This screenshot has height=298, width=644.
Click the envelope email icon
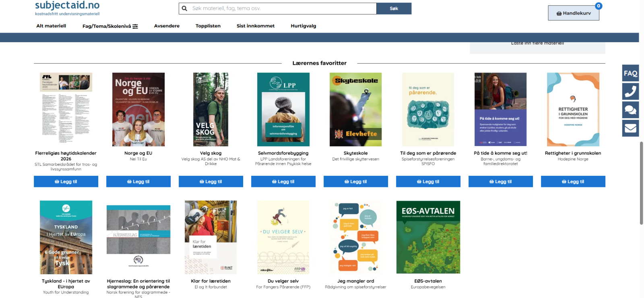tap(630, 128)
